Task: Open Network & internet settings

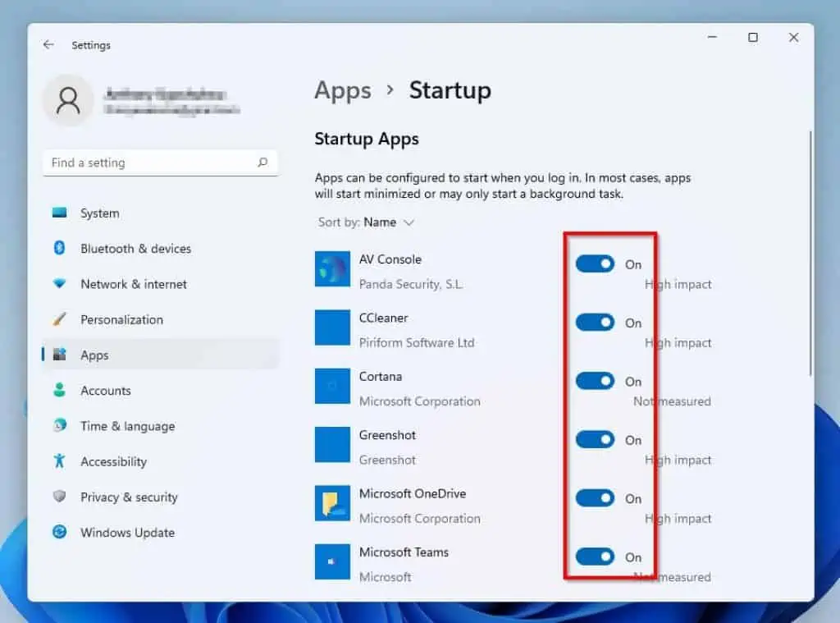Action: [133, 284]
